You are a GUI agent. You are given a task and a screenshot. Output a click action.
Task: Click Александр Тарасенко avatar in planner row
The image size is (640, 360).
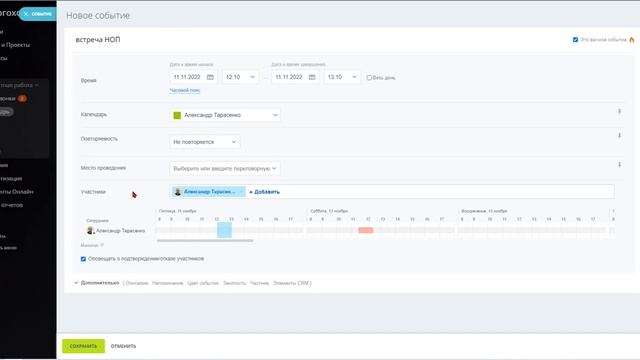click(90, 231)
